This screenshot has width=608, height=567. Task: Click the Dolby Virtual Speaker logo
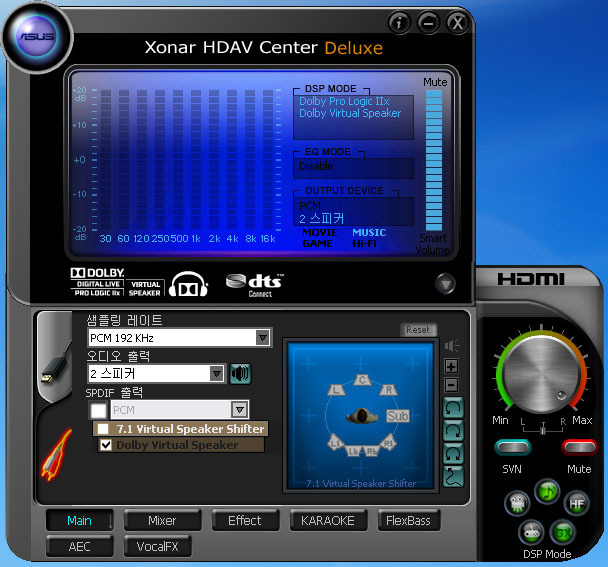[145, 289]
